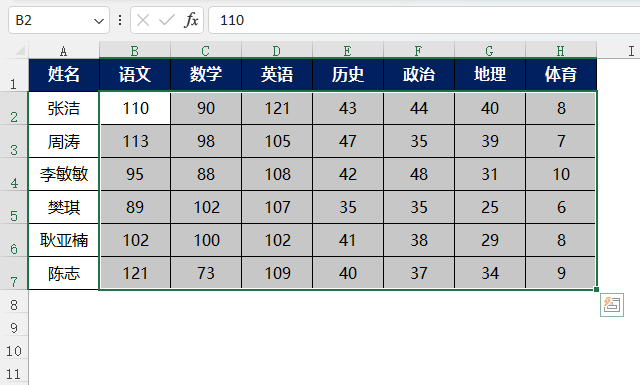Click 耿亚楠's 地理 score 29
The width and height of the screenshot is (640, 385).
490,240
